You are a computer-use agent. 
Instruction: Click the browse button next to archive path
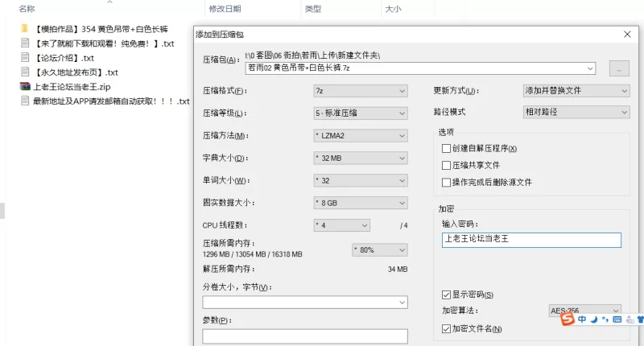point(618,68)
